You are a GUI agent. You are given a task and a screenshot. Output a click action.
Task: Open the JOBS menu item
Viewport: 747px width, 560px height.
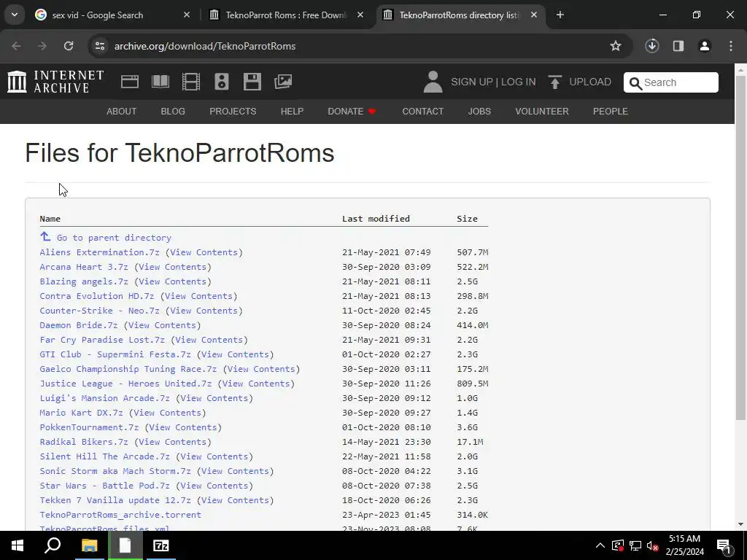click(x=479, y=112)
